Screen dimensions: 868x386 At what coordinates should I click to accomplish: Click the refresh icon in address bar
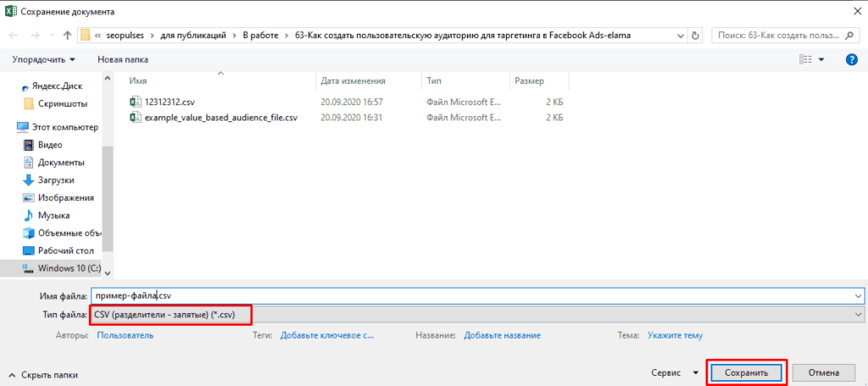click(x=696, y=36)
